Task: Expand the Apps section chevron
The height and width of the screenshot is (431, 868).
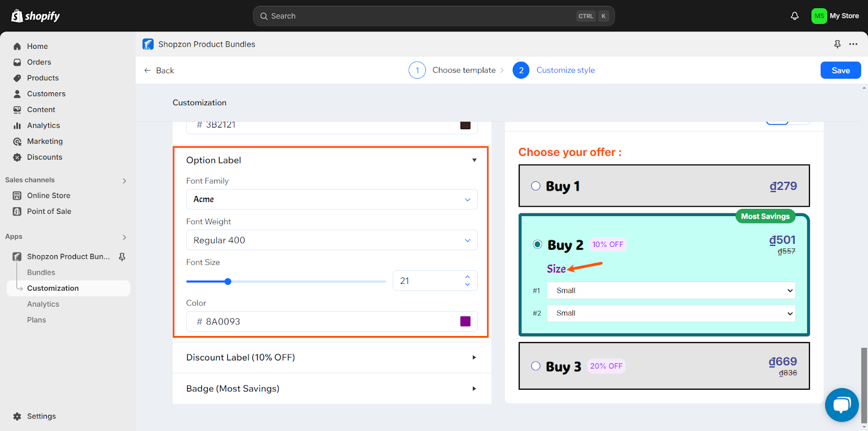Action: tap(124, 237)
